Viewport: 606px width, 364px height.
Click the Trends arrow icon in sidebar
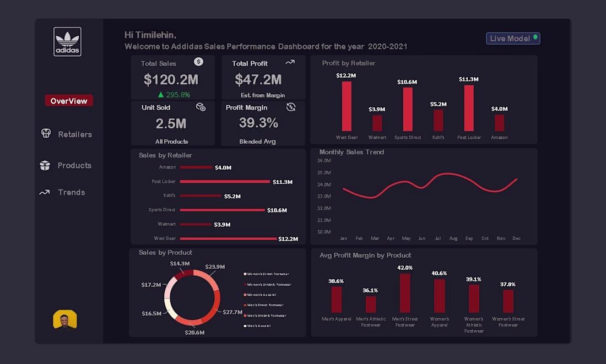(45, 192)
